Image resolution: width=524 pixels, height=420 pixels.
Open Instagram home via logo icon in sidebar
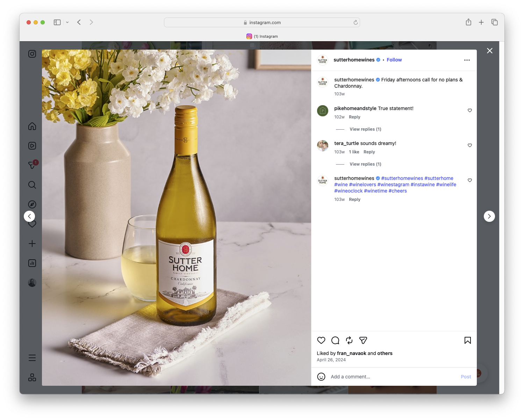[x=32, y=54]
